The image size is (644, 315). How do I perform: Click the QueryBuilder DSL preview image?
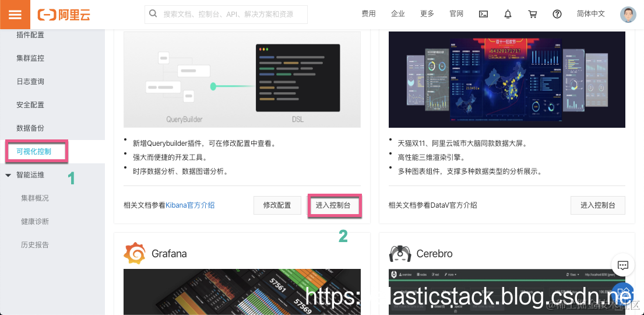click(x=242, y=79)
